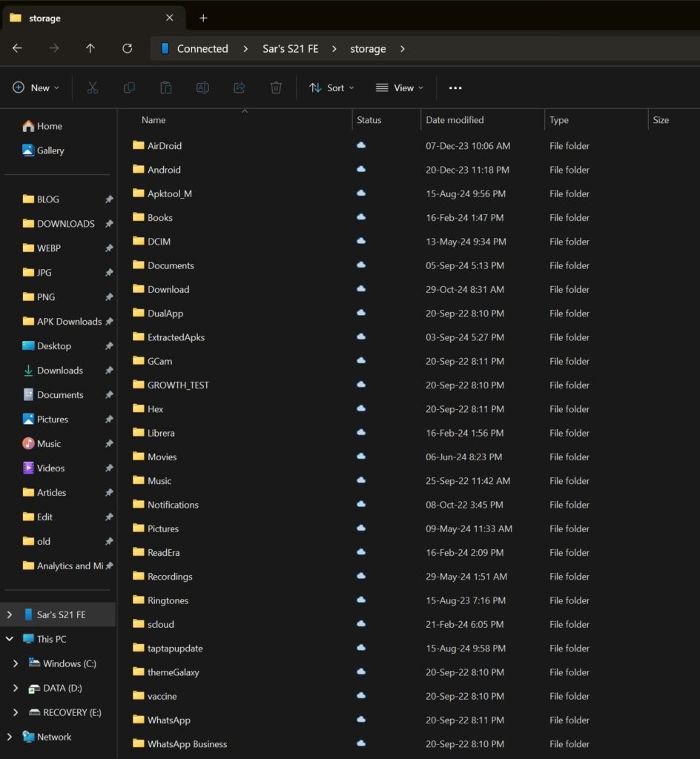Image resolution: width=700 pixels, height=759 pixels.
Task: Click the Share icon in toolbar
Action: tap(240, 87)
